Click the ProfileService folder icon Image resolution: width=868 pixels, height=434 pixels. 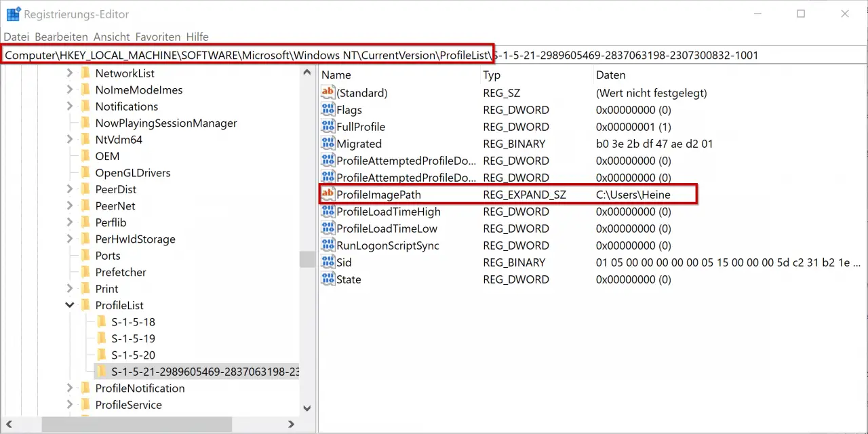click(85, 405)
